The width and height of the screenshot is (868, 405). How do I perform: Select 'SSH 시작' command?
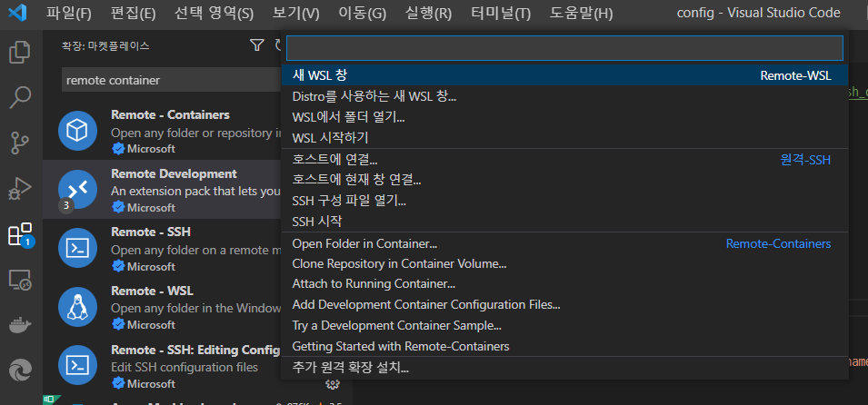coord(564,222)
